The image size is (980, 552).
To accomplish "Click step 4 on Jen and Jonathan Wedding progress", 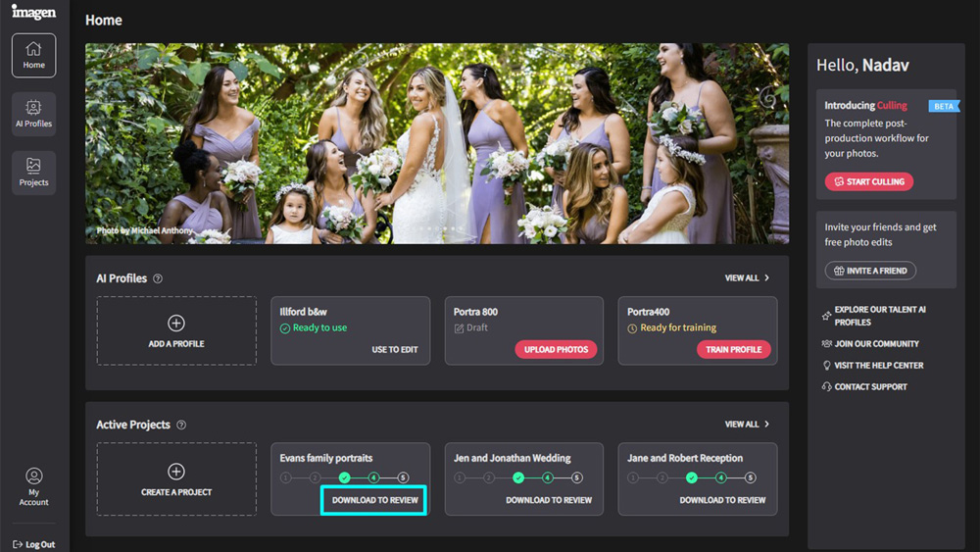I will click(x=548, y=477).
